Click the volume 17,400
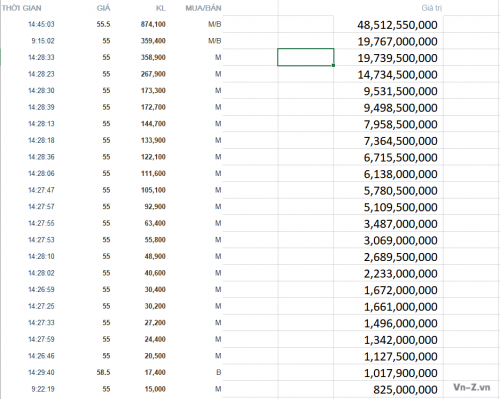 155,372
